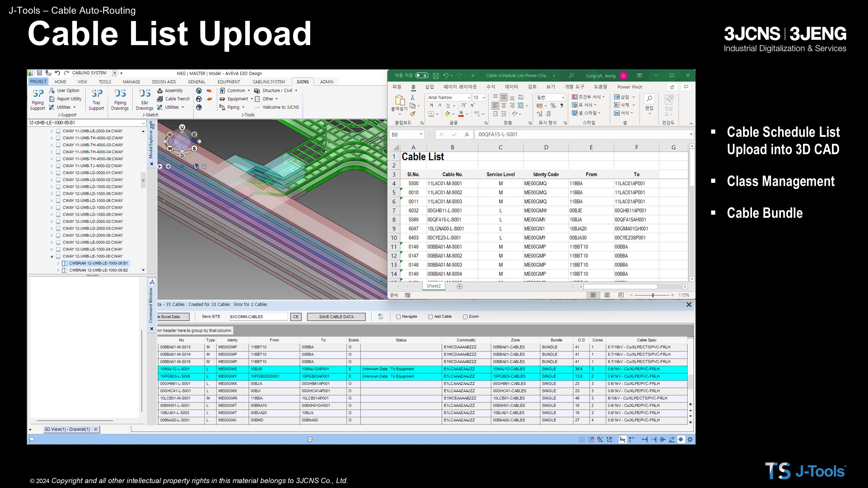Click the Model Explorer panel icon

click(152, 125)
